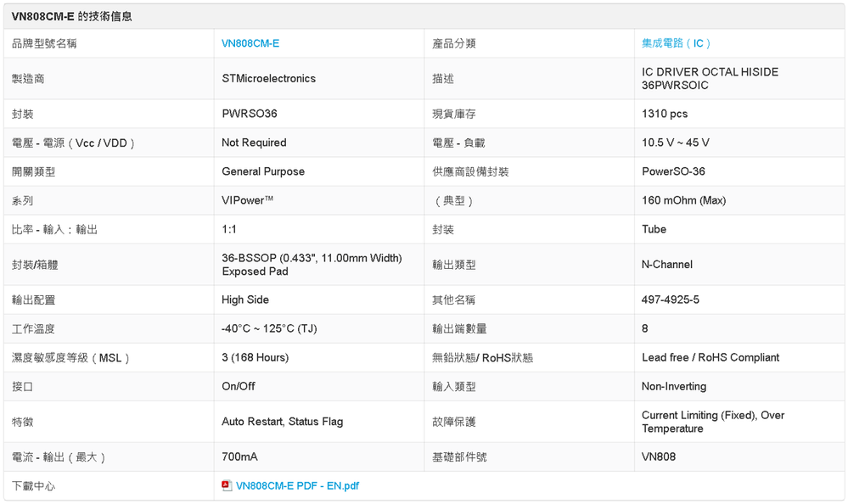The width and height of the screenshot is (848, 504).
Task: Click the 輸入類型 label
Action: [x=454, y=387]
